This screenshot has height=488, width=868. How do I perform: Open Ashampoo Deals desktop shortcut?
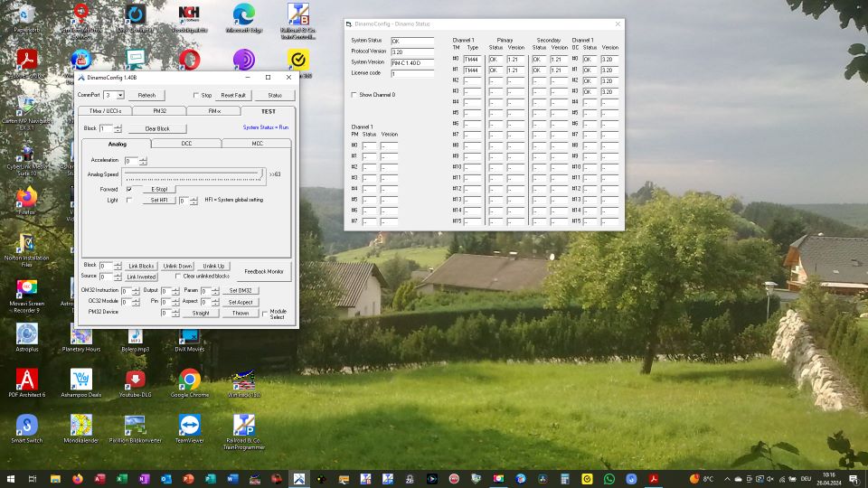point(81,379)
